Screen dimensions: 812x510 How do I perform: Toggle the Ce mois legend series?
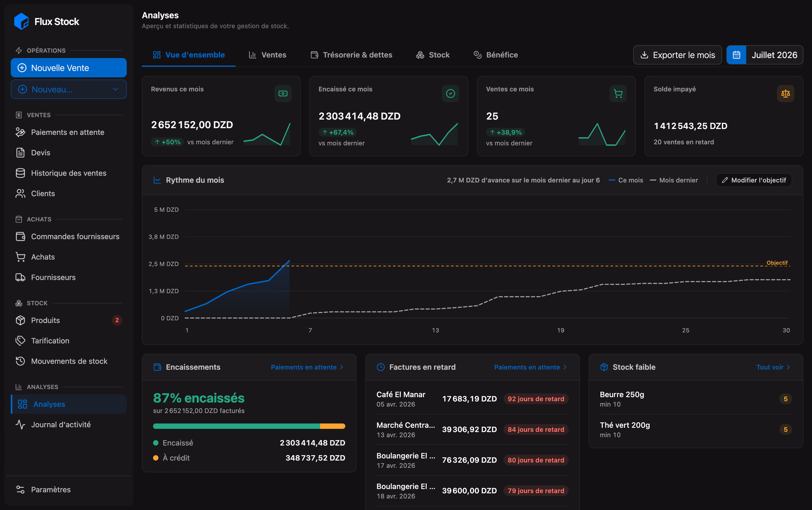[626, 180]
